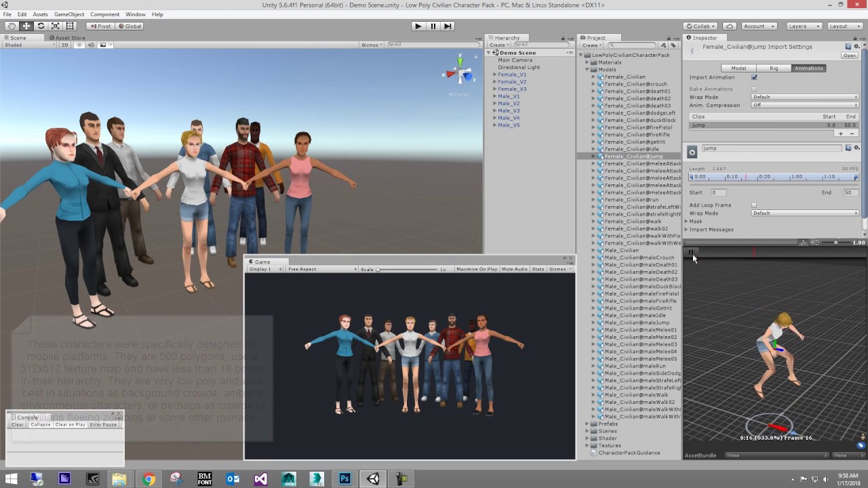This screenshot has width=868, height=488.
Task: Remove clip with minus button
Action: pyautogui.click(x=852, y=134)
